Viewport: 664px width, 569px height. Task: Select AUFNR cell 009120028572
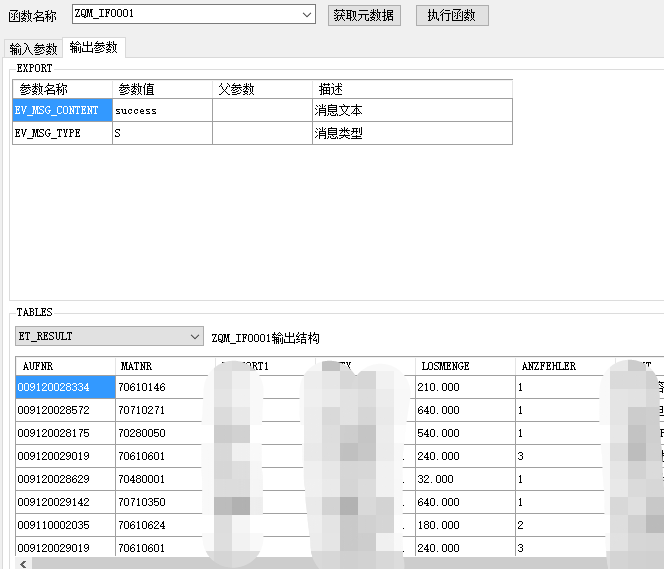[x=65, y=410]
